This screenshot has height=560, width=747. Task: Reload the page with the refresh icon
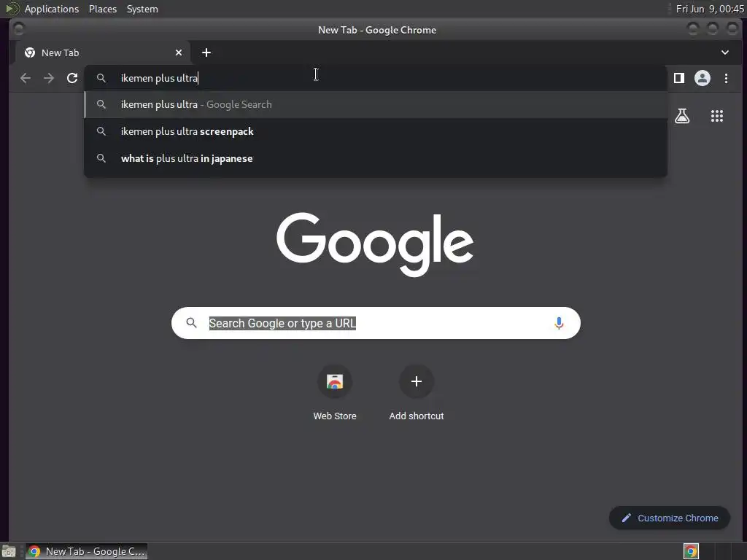[72, 78]
